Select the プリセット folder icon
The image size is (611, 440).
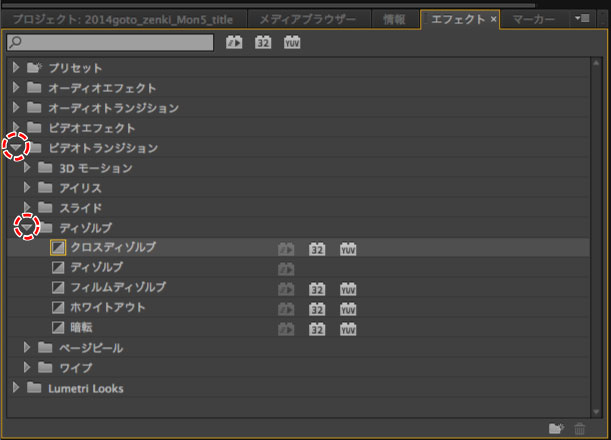coord(34,67)
